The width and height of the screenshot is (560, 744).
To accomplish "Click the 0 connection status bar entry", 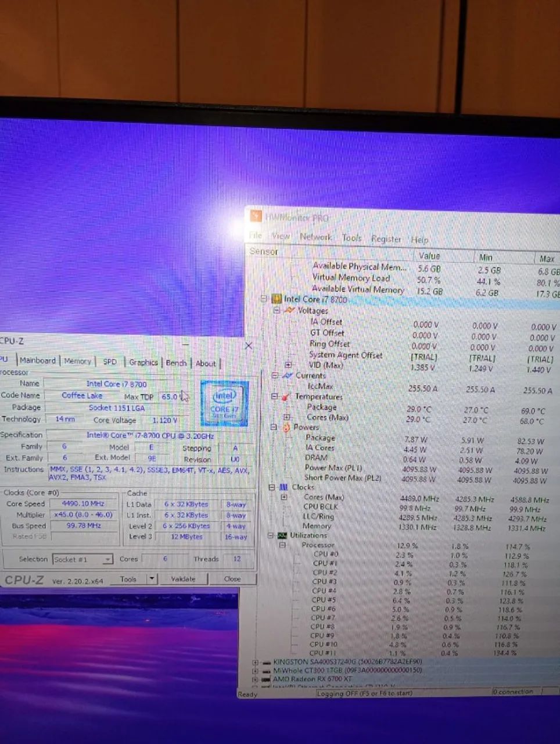I will (x=513, y=692).
